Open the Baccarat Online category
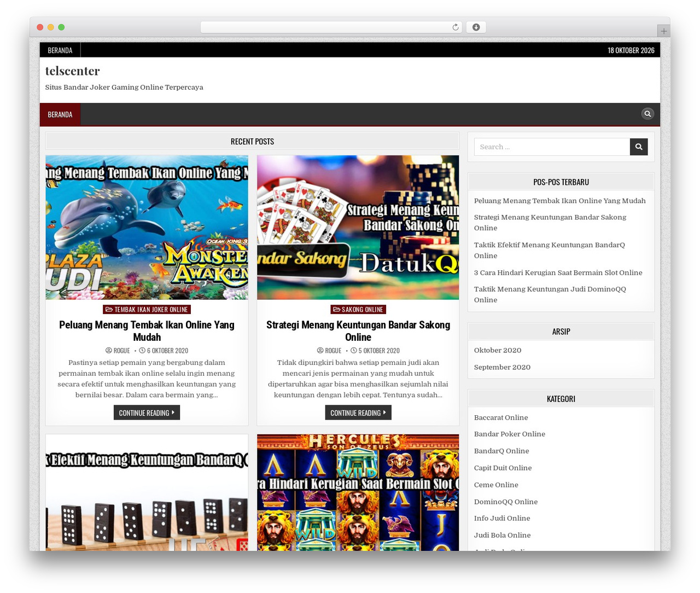Viewport: 700px width, 593px height. point(501,417)
